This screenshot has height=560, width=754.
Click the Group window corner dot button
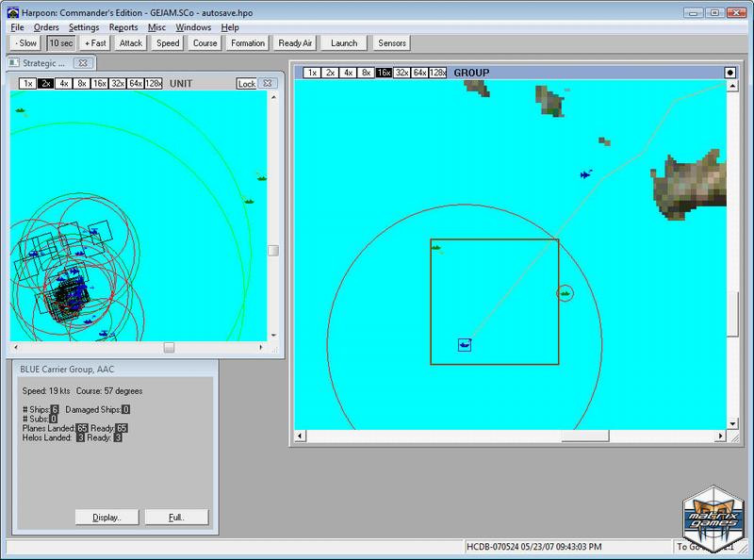[729, 73]
